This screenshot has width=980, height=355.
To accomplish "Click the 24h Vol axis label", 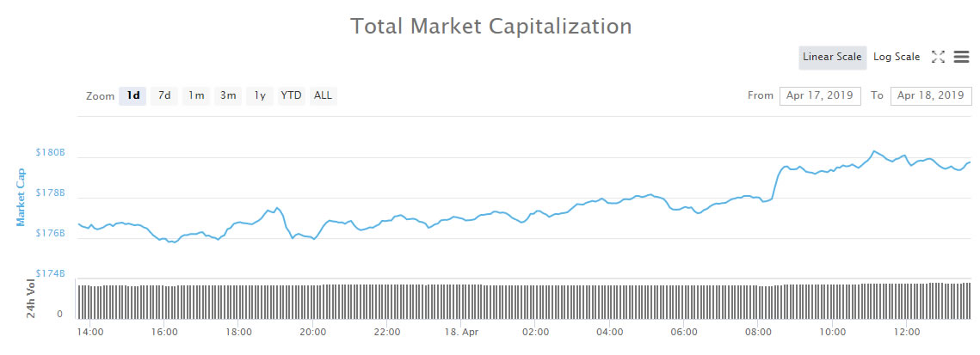I will click(x=31, y=297).
